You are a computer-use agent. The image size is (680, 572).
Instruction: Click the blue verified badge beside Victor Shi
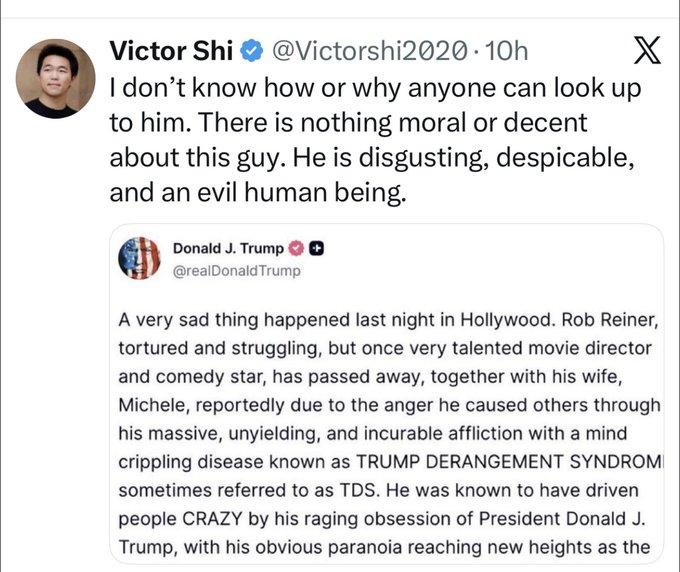coord(254,49)
